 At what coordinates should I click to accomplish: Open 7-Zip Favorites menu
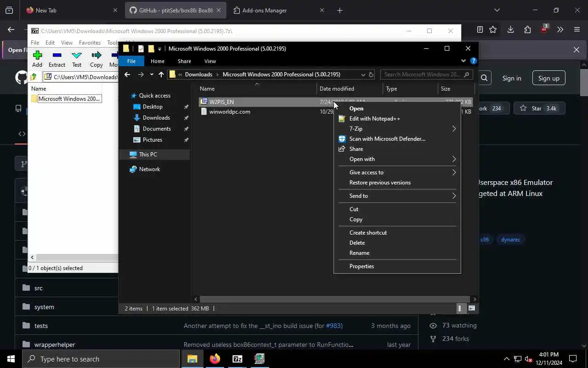(90, 42)
